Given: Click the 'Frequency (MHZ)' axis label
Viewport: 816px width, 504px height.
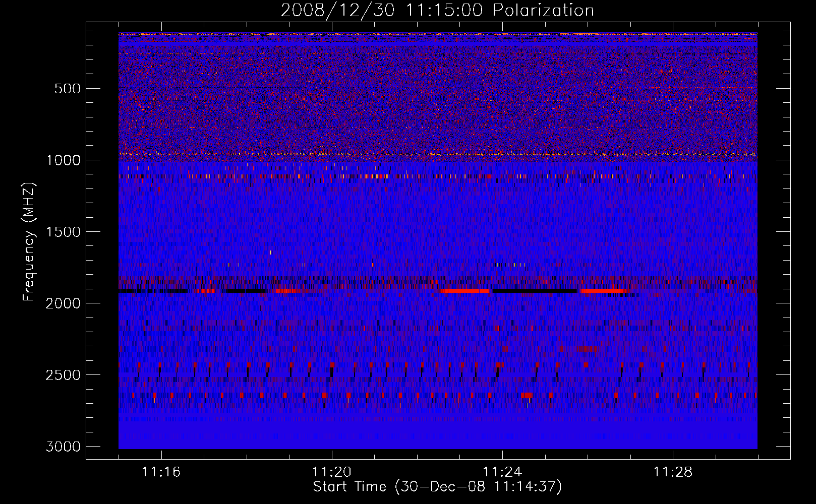Looking at the screenshot, I should coord(29,242).
